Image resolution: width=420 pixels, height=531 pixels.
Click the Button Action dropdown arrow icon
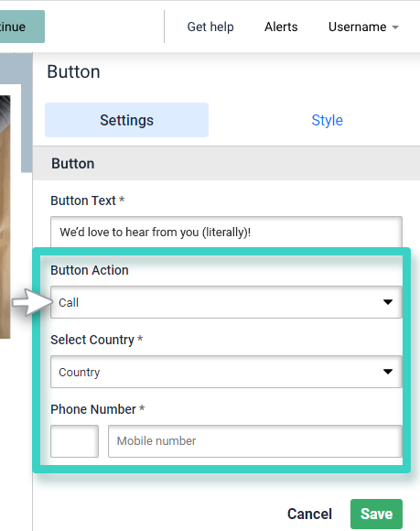pyautogui.click(x=388, y=302)
